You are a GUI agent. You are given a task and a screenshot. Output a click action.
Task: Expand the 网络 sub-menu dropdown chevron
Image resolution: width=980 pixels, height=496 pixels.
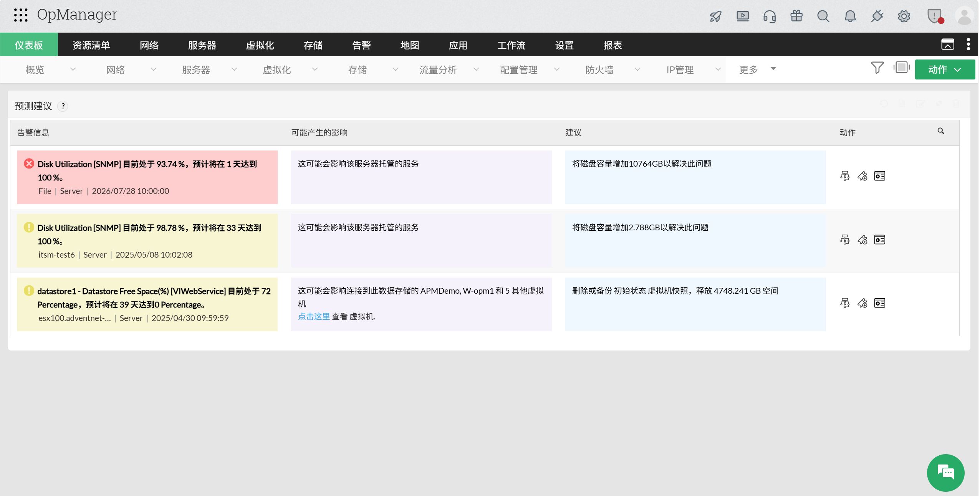click(x=153, y=69)
